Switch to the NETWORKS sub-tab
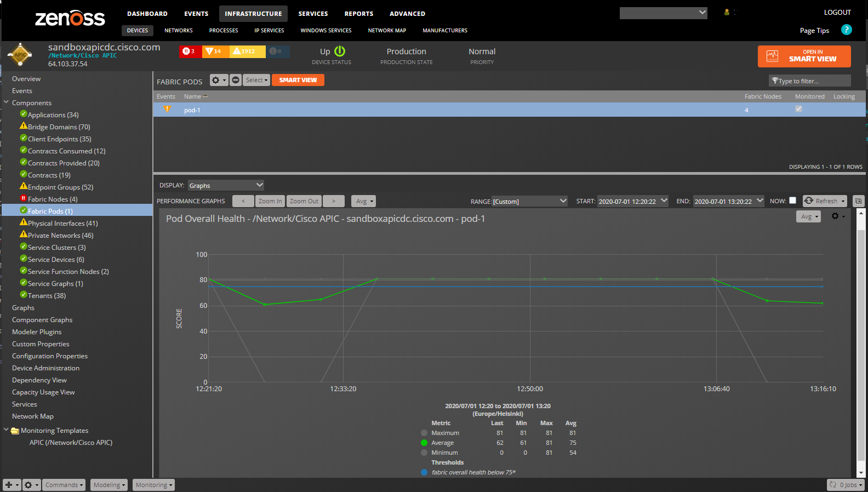 [x=179, y=31]
